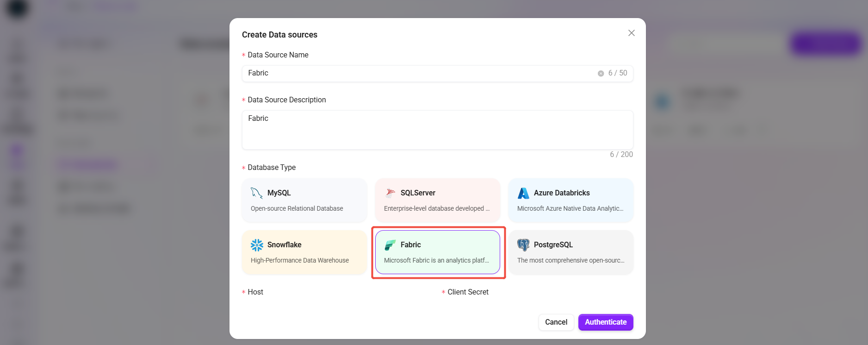Image resolution: width=868 pixels, height=345 pixels.
Task: Click the 'Open-source Relational Database' description
Action: [297, 208]
